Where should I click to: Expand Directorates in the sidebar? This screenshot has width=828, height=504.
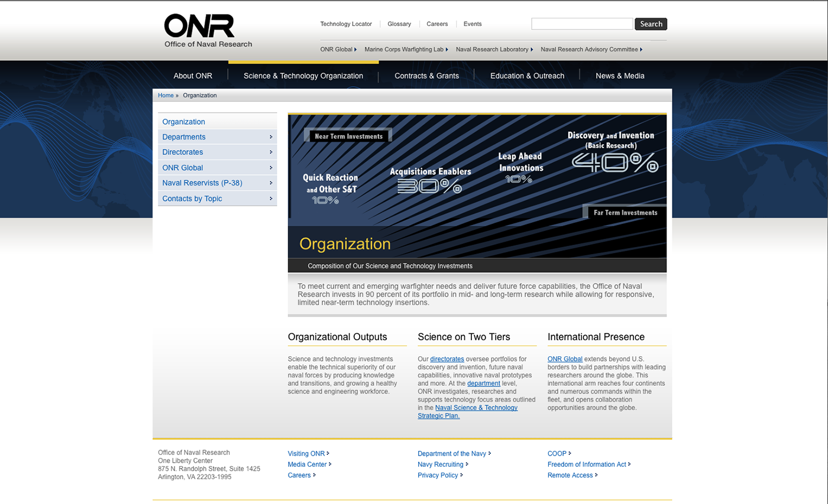point(218,152)
